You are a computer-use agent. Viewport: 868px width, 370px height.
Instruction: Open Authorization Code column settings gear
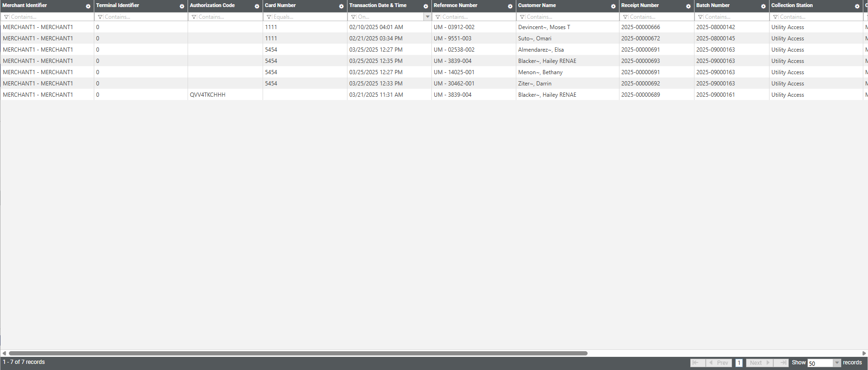[x=257, y=6]
